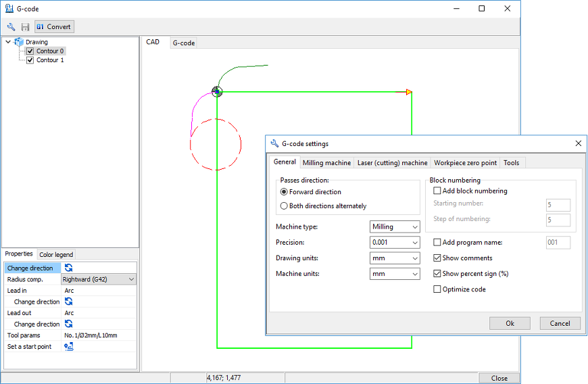Uncheck the Contour 1 checkbox
The image size is (588, 384).
(x=30, y=60)
